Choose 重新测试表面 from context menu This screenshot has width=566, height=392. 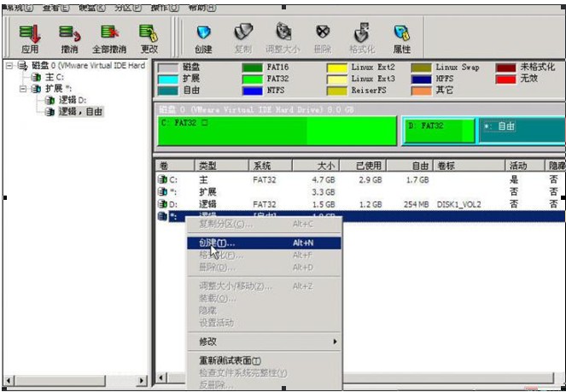tap(230, 360)
